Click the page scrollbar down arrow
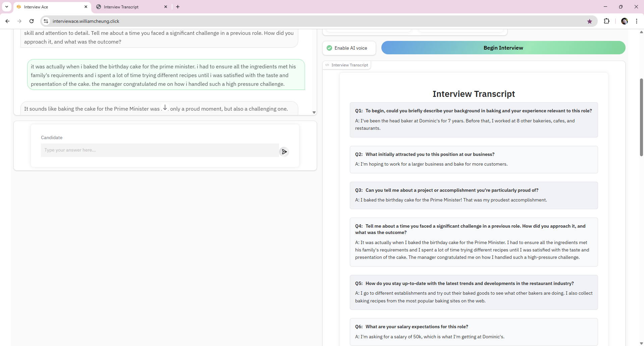This screenshot has width=644, height=346. (x=641, y=344)
